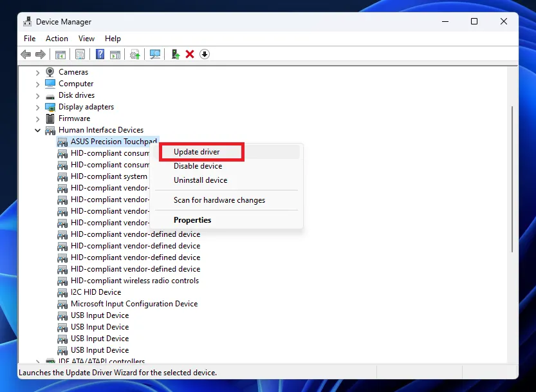The width and height of the screenshot is (536, 392).
Task: Select HID-compliant wireless radio controls entry
Action: pos(134,281)
